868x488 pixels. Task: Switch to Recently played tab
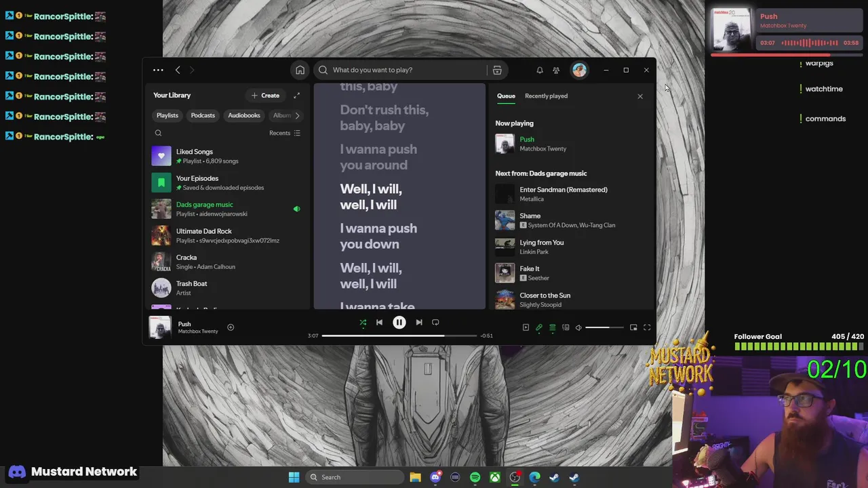coord(546,96)
